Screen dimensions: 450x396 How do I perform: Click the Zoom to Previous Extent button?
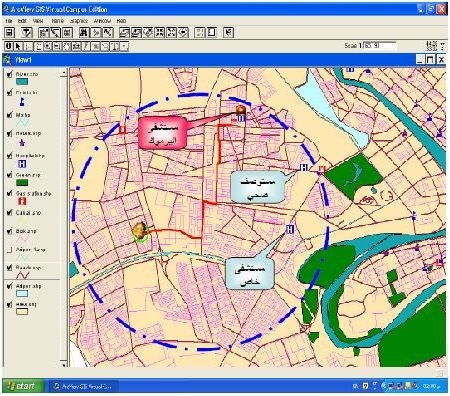tap(183, 32)
